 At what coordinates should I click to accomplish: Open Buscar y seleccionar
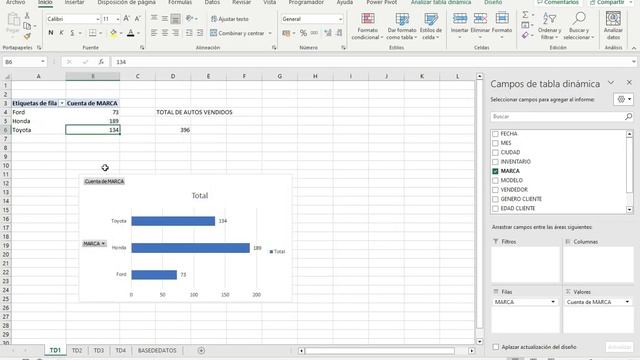click(x=579, y=26)
